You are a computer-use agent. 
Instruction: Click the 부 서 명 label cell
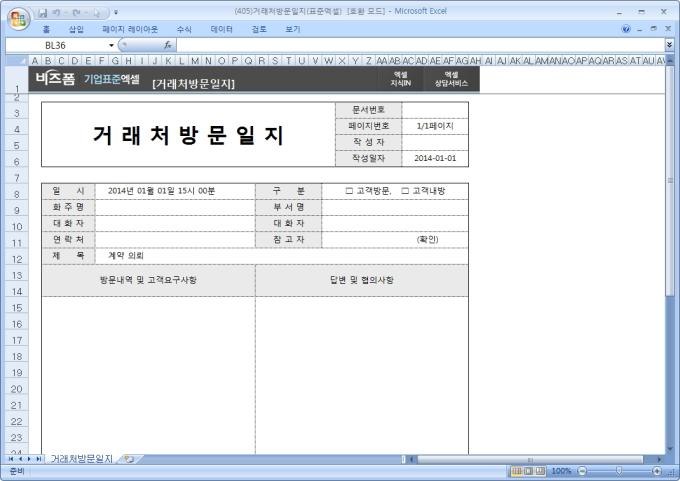click(289, 207)
